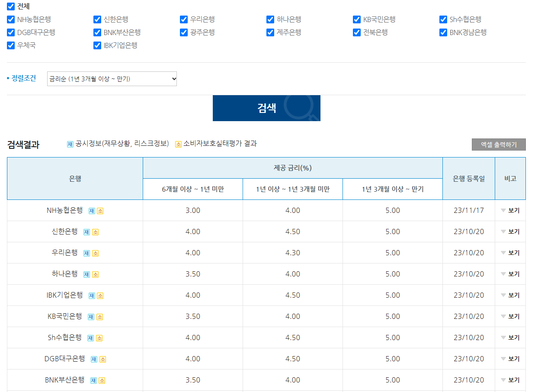Toggle the 전북은행 filter checkbox
This screenshot has width=538, height=392.
click(x=357, y=32)
